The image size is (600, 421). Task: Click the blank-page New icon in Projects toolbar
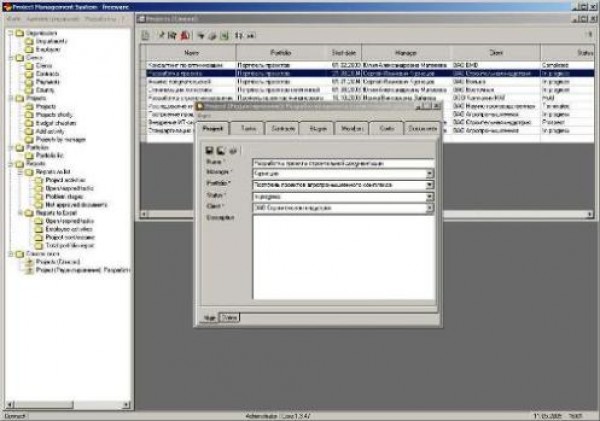pyautogui.click(x=145, y=36)
